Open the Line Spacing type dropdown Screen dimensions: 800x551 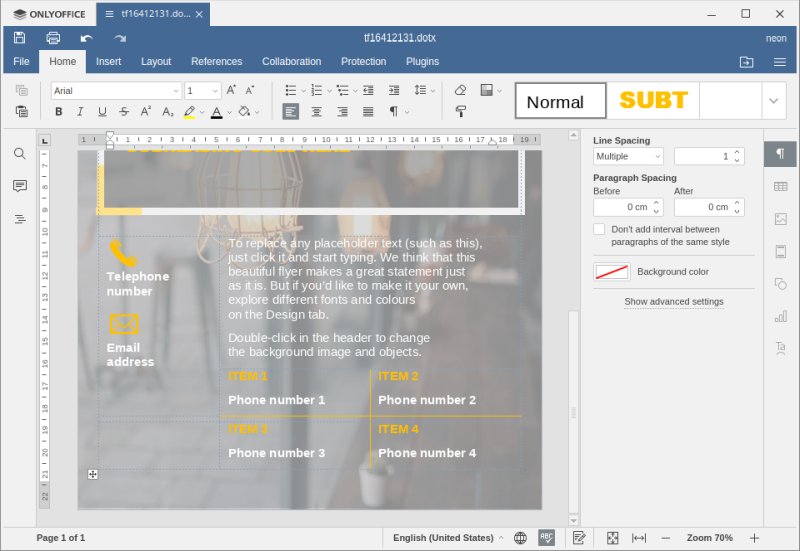point(628,156)
